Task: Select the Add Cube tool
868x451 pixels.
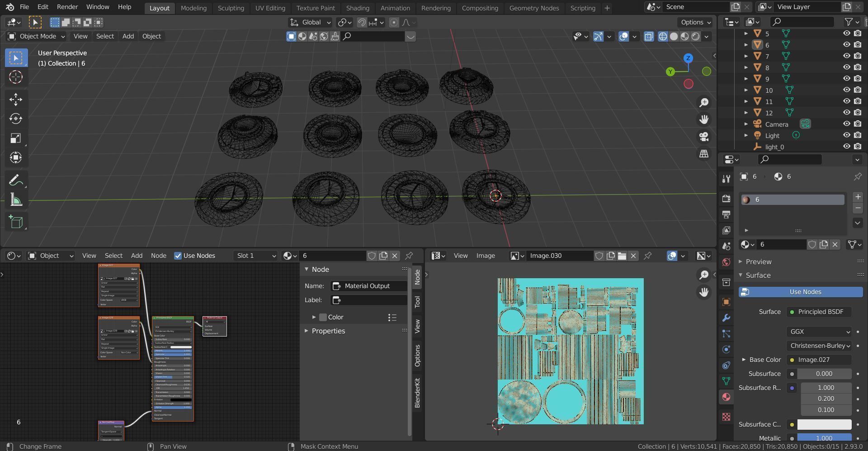Action: 16,222
